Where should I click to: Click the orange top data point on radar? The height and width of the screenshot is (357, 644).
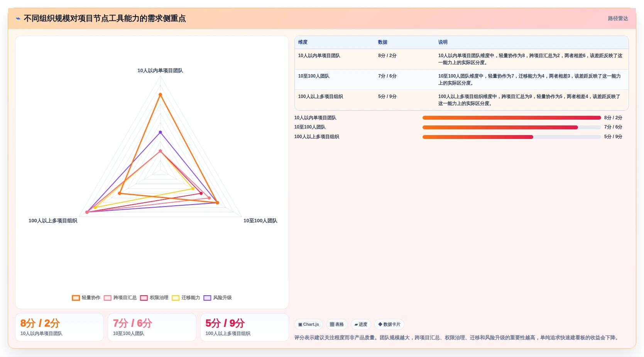click(x=161, y=95)
